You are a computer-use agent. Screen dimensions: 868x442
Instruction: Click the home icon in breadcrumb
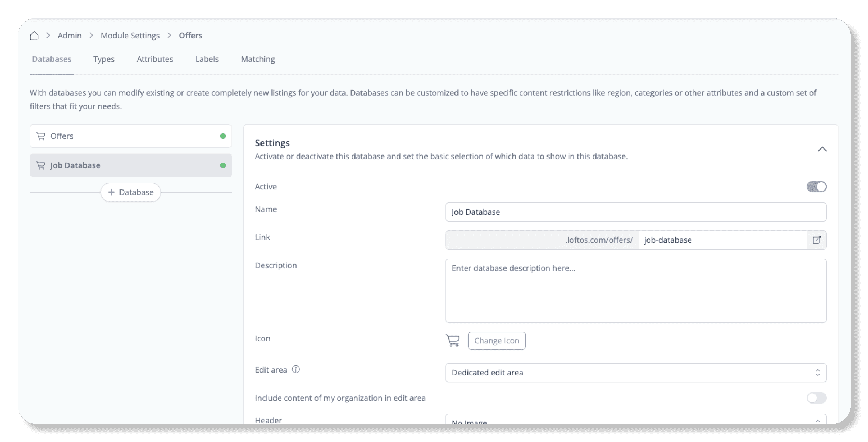34,36
